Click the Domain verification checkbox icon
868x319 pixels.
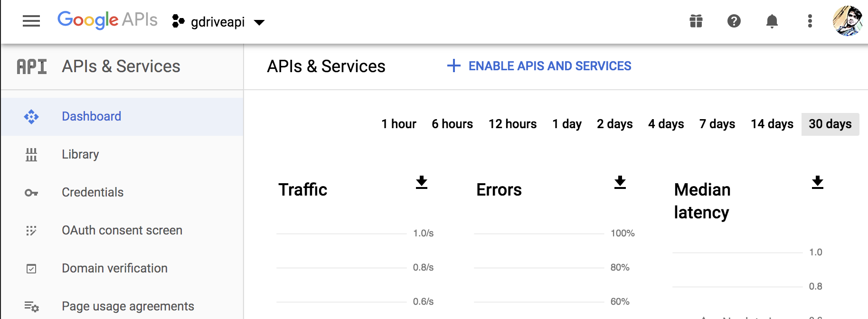(x=31, y=269)
